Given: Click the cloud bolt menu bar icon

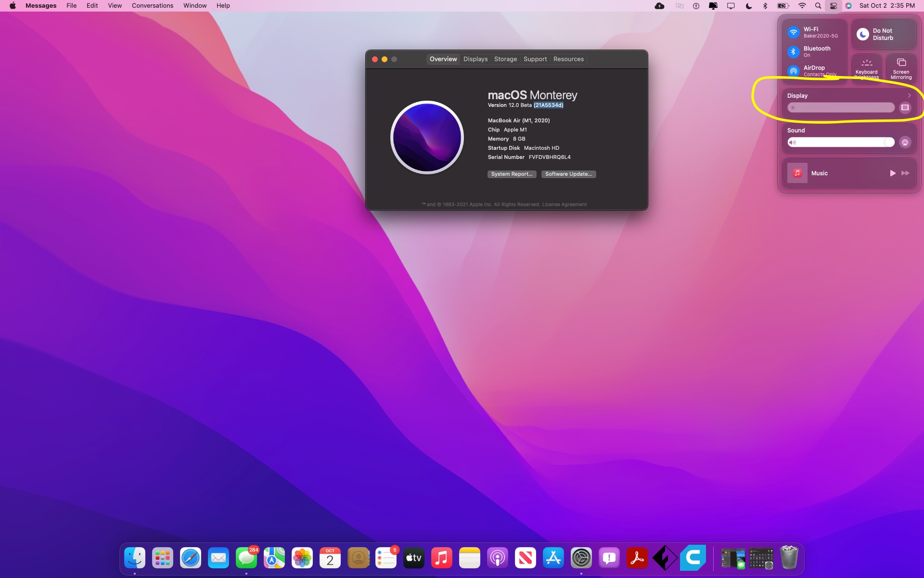Looking at the screenshot, I should tap(660, 6).
